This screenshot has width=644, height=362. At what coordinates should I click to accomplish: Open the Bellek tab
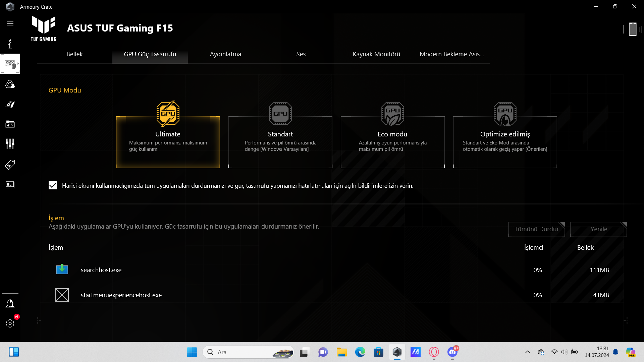point(74,54)
